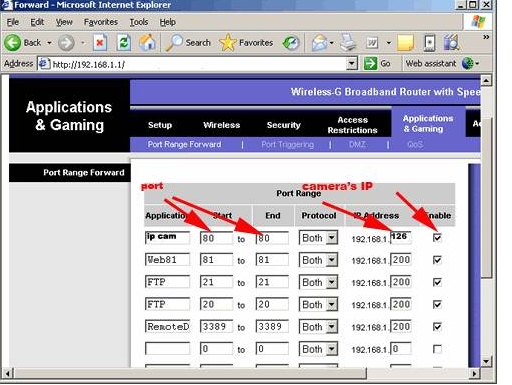Click the address bar URL field
Viewport: 512px width, 385px height.
click(x=198, y=64)
